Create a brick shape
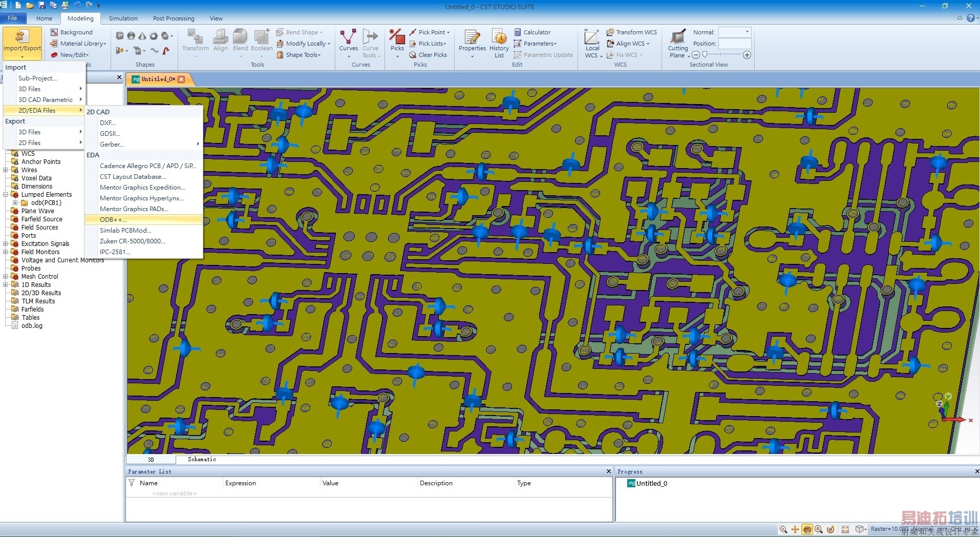Viewport: 980px width, 537px height. pyautogui.click(x=119, y=36)
